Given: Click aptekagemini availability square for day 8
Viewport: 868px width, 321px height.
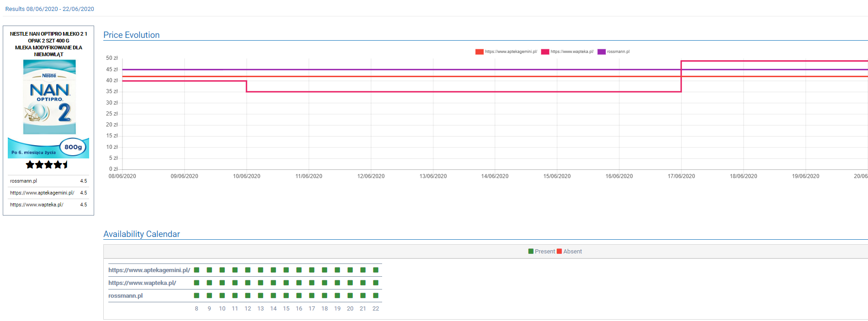Looking at the screenshot, I should (197, 270).
